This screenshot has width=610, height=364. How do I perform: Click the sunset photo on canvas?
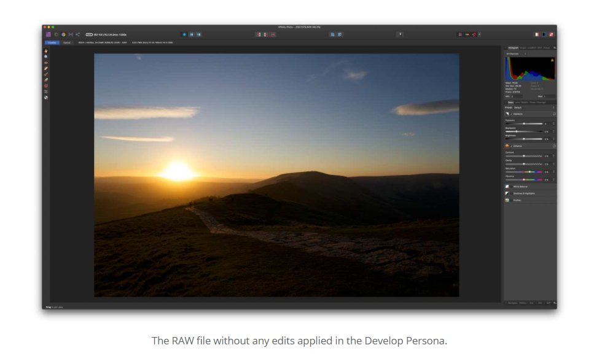click(x=276, y=175)
